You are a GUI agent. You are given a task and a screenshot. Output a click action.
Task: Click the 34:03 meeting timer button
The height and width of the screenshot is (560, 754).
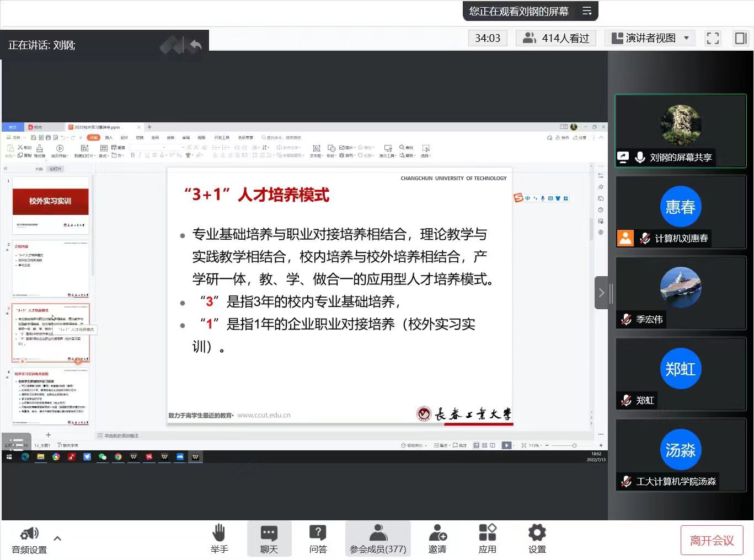point(487,38)
